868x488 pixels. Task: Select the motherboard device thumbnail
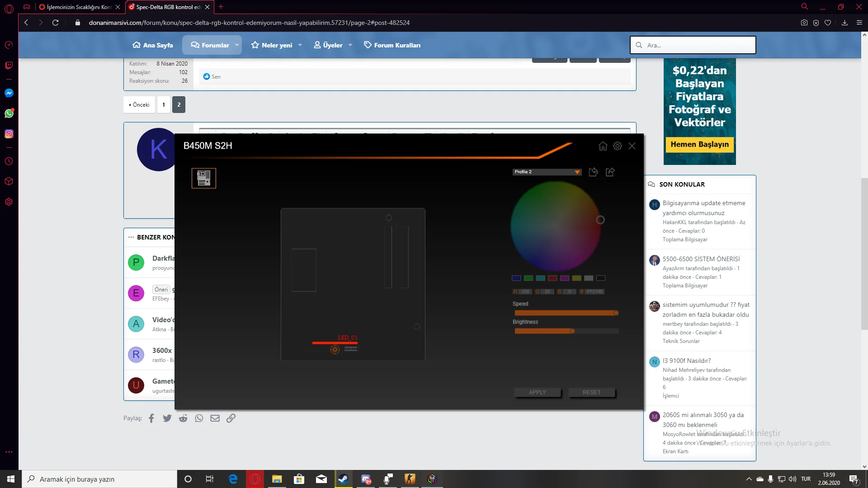pos(204,178)
